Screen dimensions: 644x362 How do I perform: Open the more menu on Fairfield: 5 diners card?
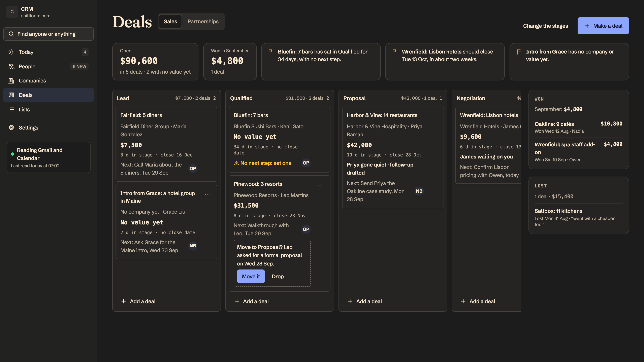(x=207, y=116)
